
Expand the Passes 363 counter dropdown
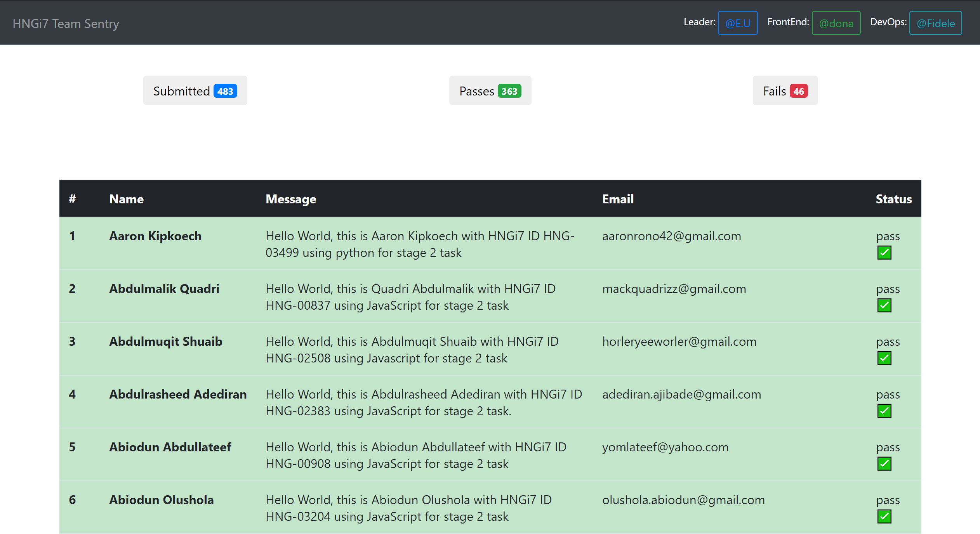click(489, 92)
